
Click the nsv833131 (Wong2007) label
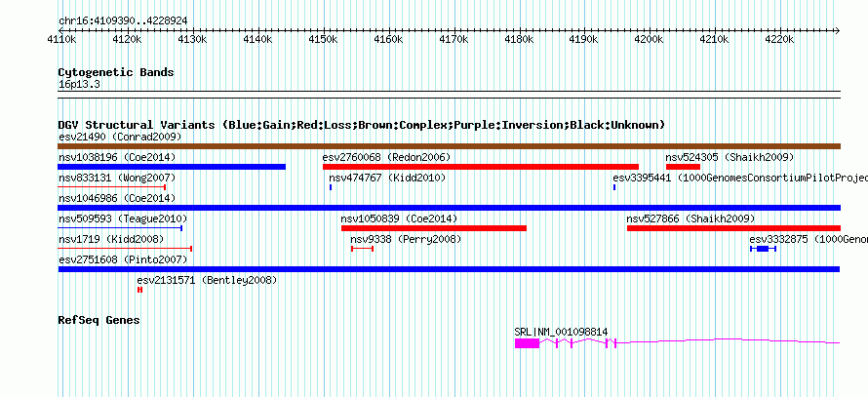(117, 178)
